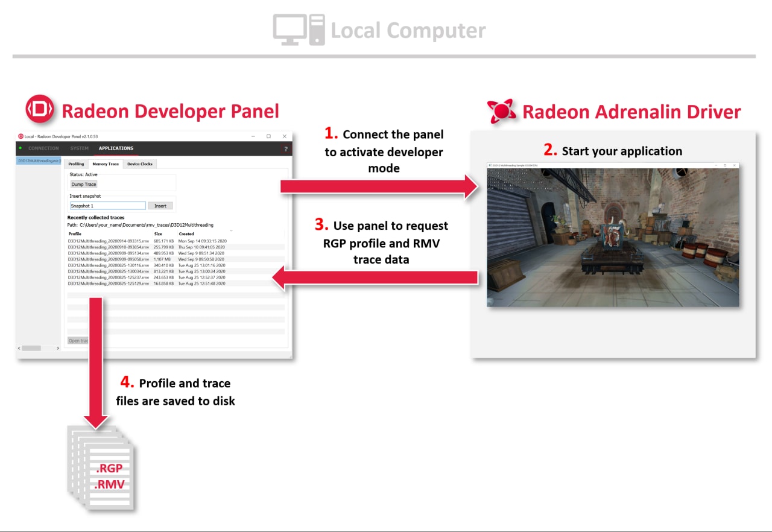Click the Insert snapshot button
772x532 pixels.
click(160, 206)
